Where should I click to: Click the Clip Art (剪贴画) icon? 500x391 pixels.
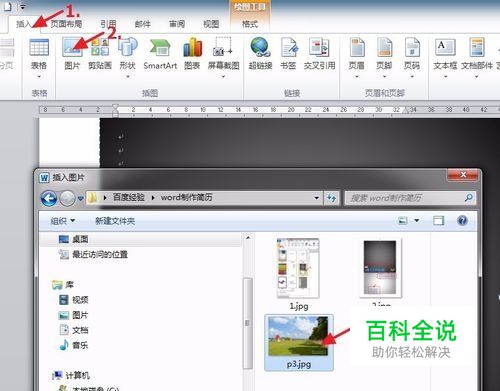100,47
